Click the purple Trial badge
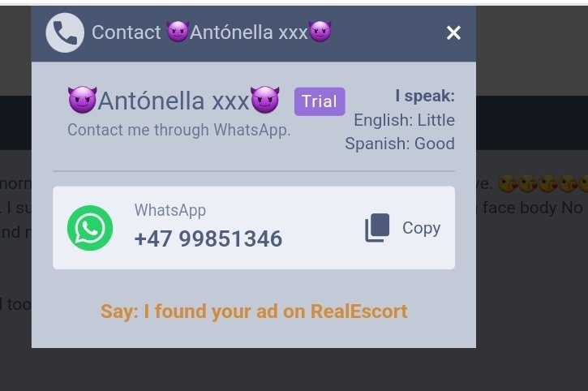The image size is (588, 391). (x=320, y=101)
